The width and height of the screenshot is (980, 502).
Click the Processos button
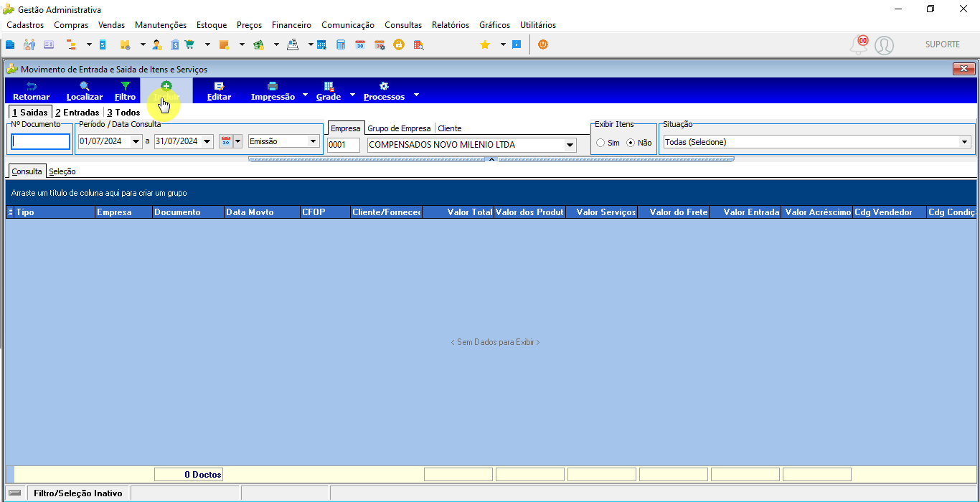tap(384, 91)
